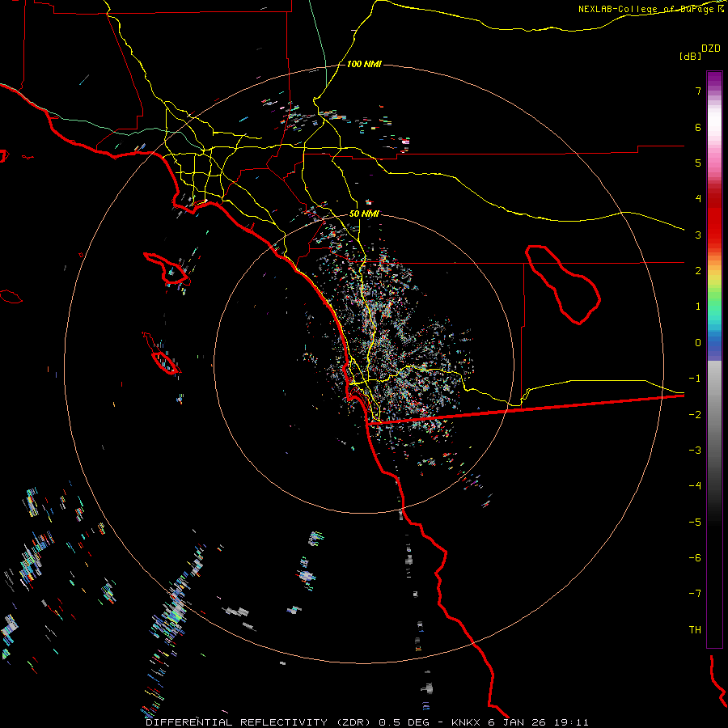Click the 2 value on the scale
Image resolution: width=728 pixels, height=728 pixels.
(698, 271)
